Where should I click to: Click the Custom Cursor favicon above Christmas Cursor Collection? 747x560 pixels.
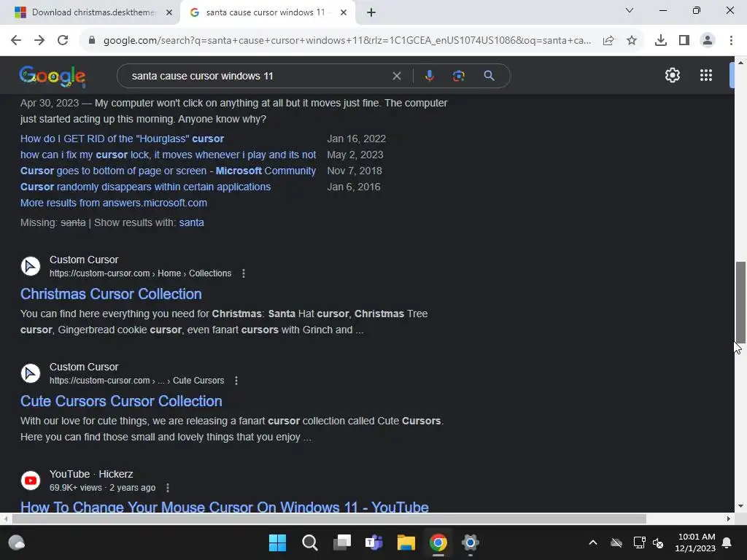click(x=31, y=265)
